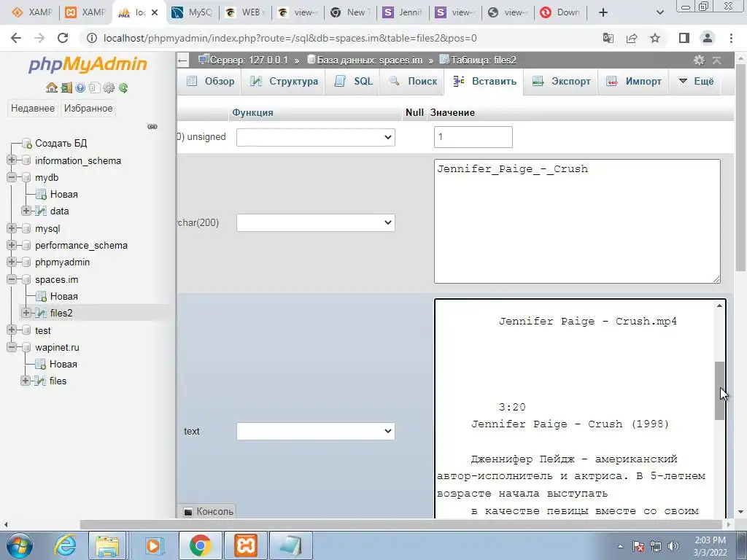Collapse the spaces.im database node
The width and height of the screenshot is (747, 560).
[x=12, y=279]
